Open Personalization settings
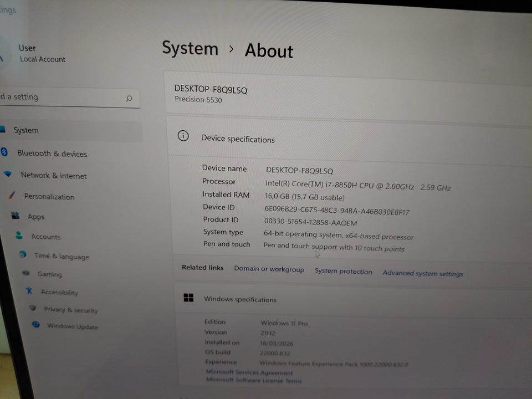This screenshot has width=532, height=399. click(x=49, y=196)
